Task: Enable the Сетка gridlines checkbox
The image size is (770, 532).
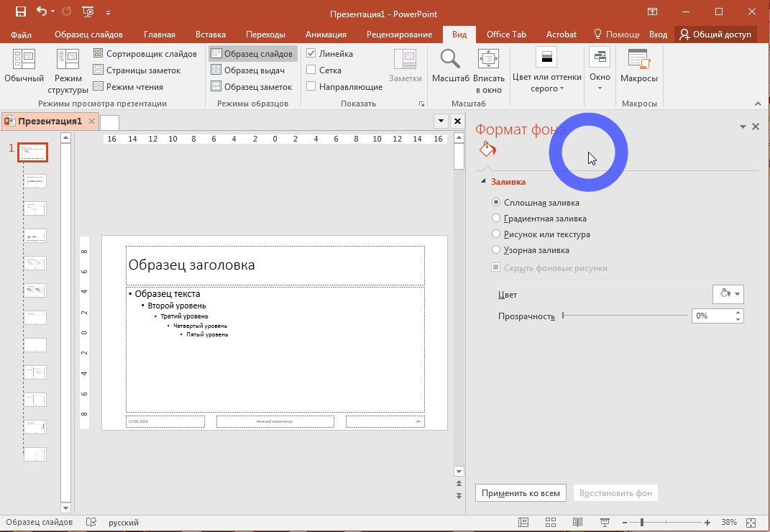Action: 311,70
